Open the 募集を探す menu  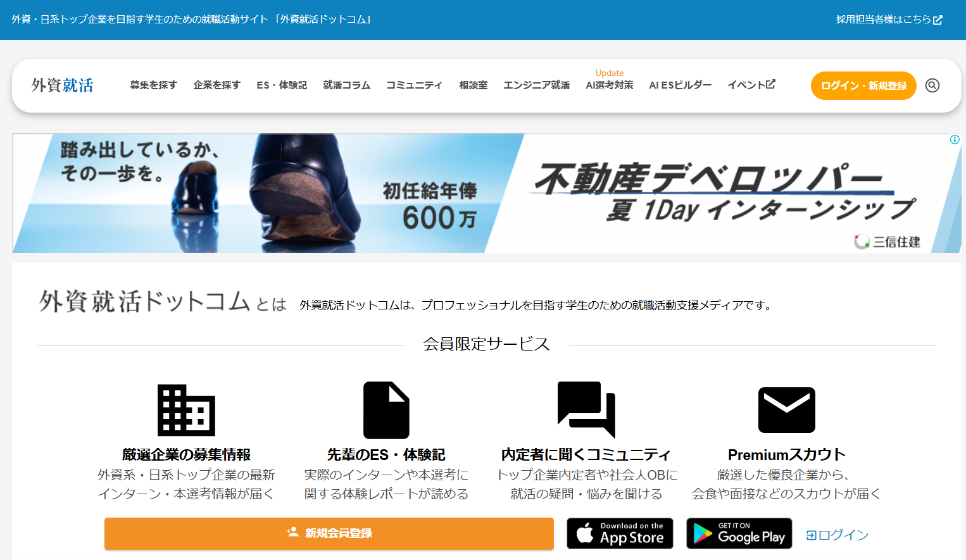tap(153, 85)
